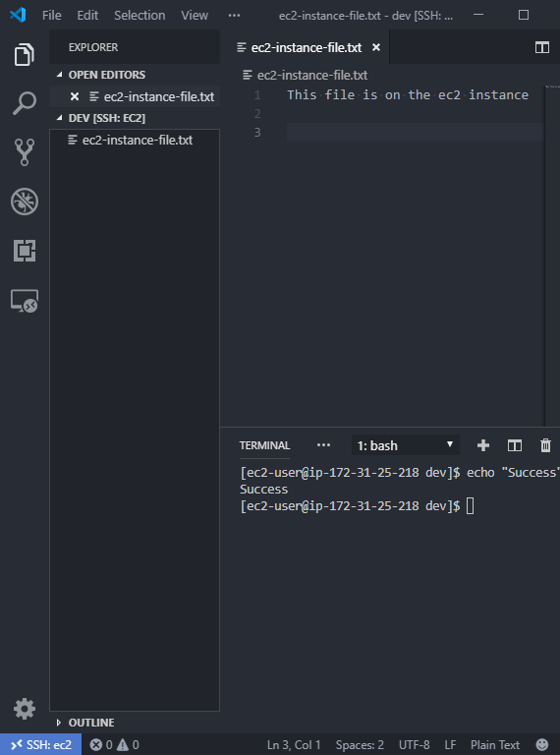This screenshot has width=560, height=755.
Task: Click the feedback smiley in the status bar
Action: click(542, 744)
